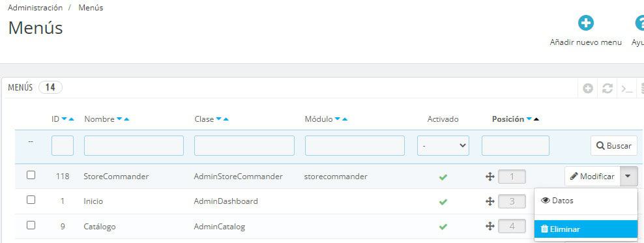Select the Inicio row checkbox
644x243 pixels.
click(31, 200)
